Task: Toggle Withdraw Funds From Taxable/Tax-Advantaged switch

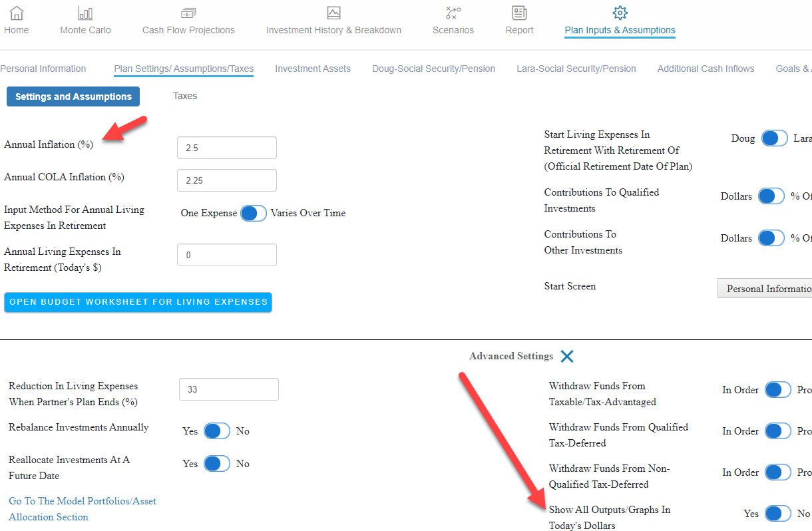Action: (778, 390)
